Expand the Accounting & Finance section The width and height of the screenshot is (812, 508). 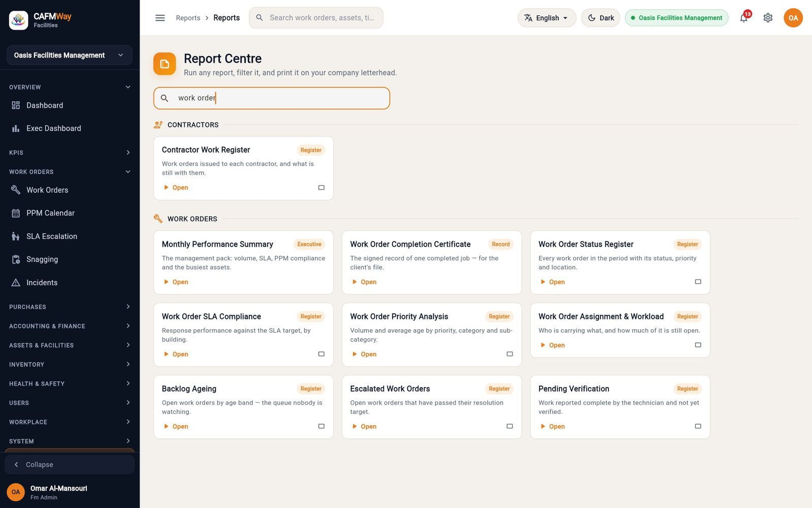point(70,326)
